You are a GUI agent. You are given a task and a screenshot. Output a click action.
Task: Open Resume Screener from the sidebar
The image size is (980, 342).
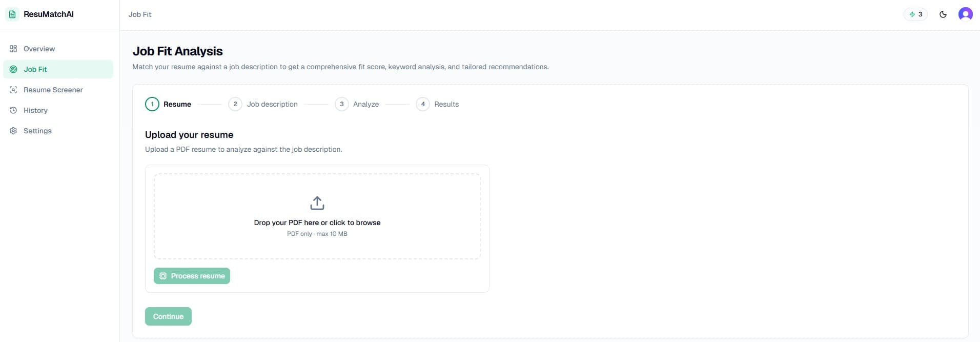(58, 90)
